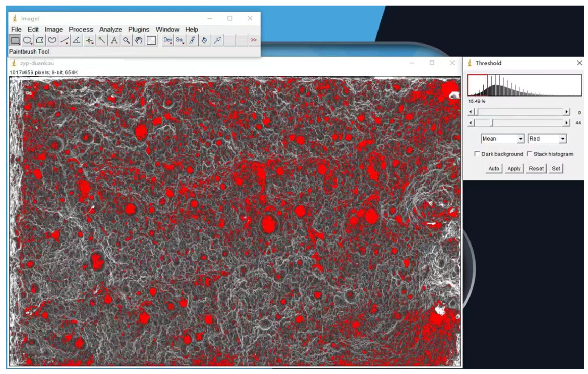Screen dimensions: 588x374
Task: Select the Scrolling hand tool
Action: click(x=139, y=40)
